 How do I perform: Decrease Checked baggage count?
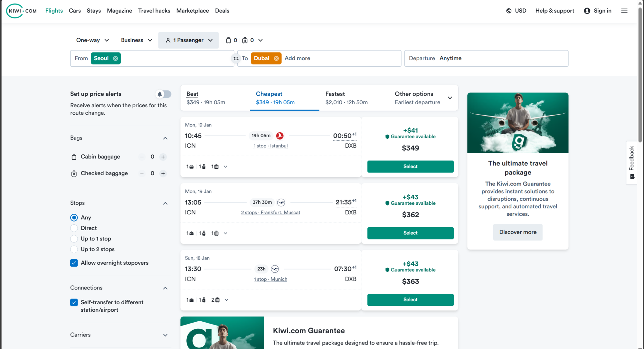pyautogui.click(x=142, y=174)
